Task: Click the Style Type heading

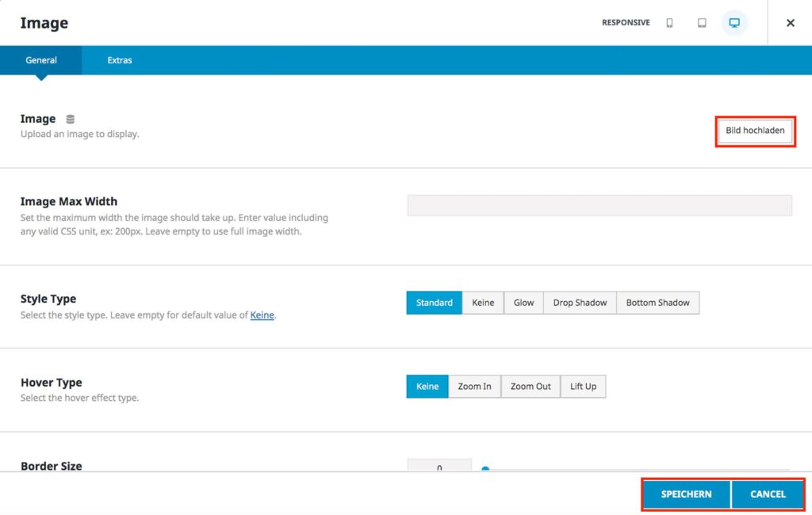Action: tap(48, 299)
